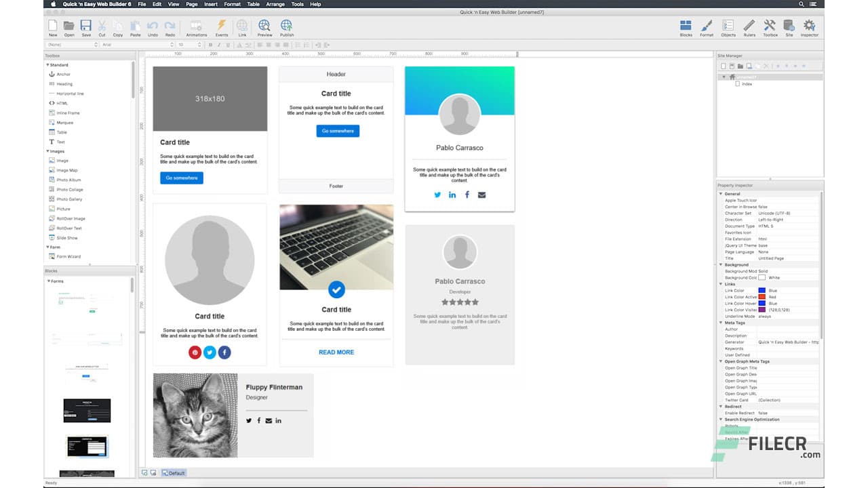Select the Format toolbar icon
This screenshot has height=488, width=868.
click(707, 27)
